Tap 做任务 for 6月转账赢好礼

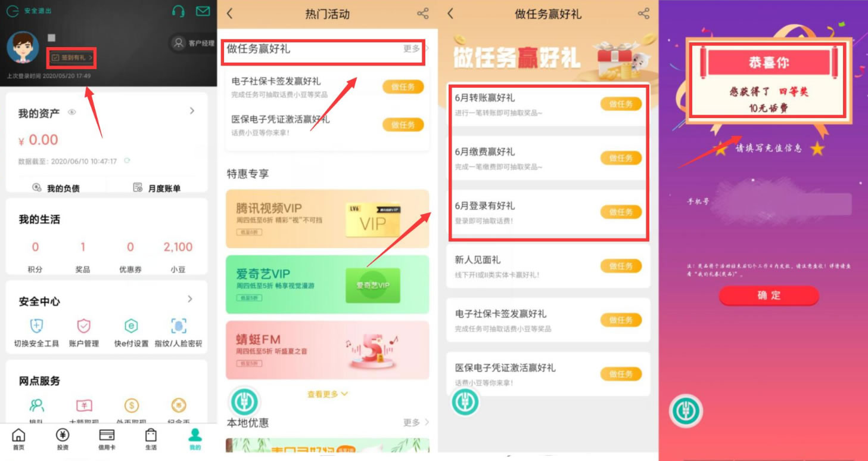(621, 104)
